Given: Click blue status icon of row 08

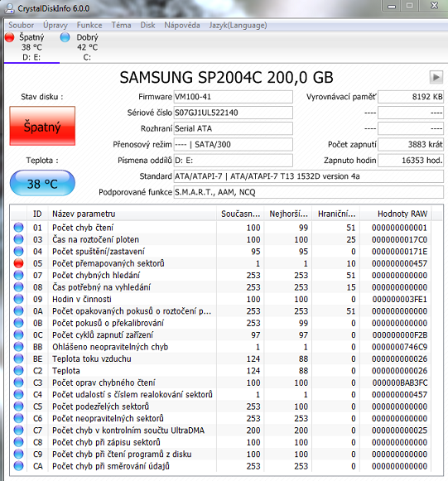Looking at the screenshot, I should [19, 287].
